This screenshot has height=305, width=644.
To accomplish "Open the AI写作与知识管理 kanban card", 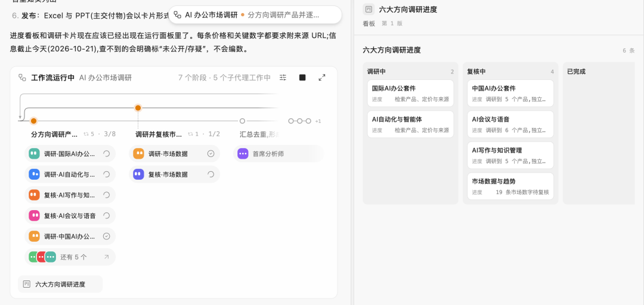I will coord(510,155).
